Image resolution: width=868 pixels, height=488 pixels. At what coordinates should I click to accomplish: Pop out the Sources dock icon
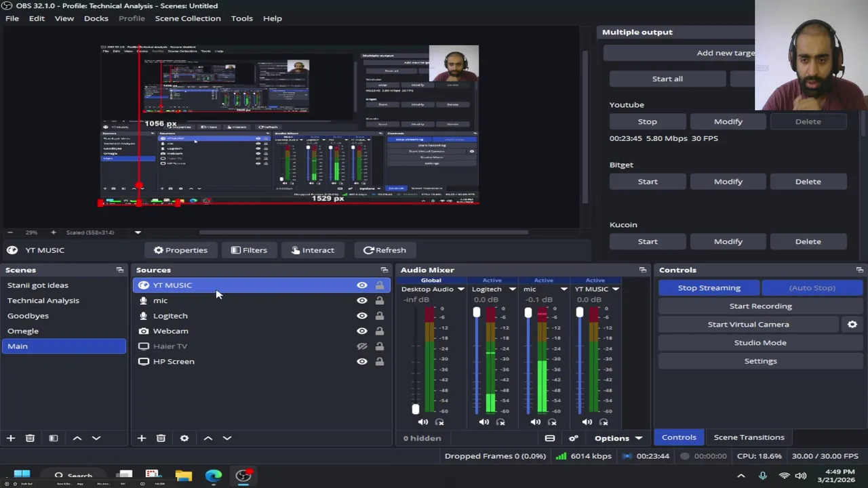click(x=384, y=270)
